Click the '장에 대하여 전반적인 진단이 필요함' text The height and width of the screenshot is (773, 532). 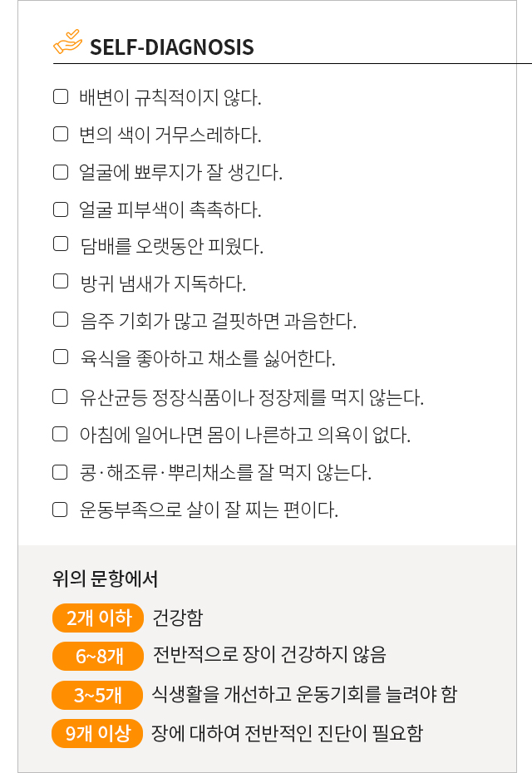(287, 733)
